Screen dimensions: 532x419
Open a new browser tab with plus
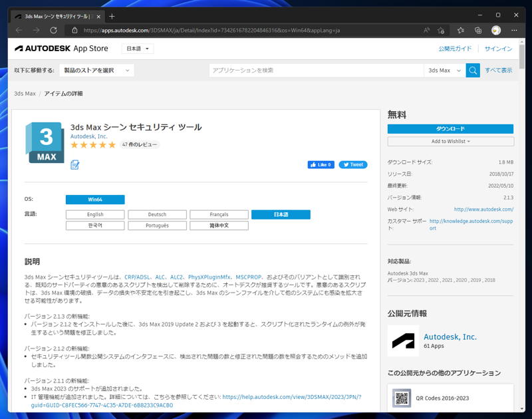tap(112, 16)
